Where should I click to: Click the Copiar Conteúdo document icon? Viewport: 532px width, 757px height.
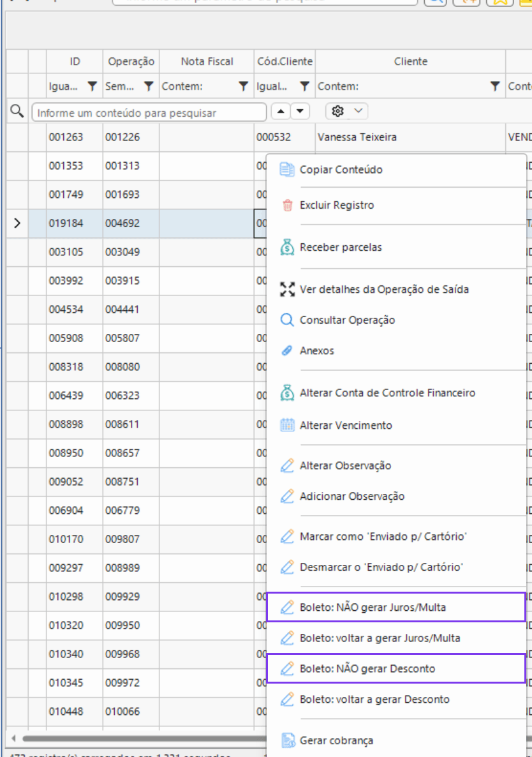[x=288, y=169]
